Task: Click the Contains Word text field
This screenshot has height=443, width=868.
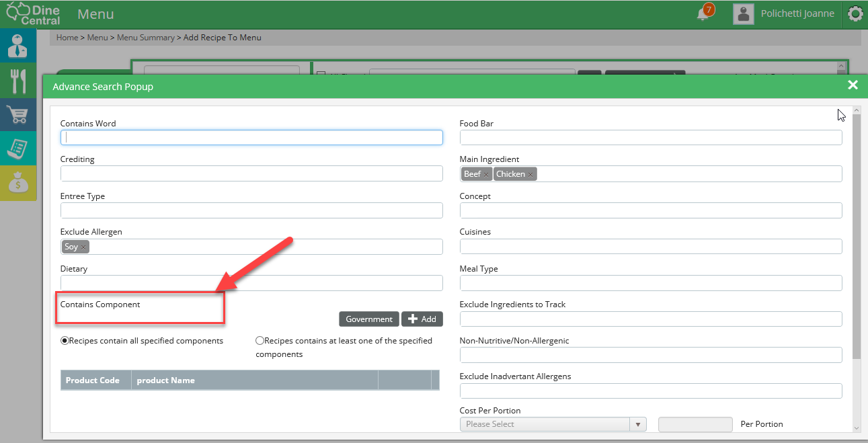Action: 251,138
